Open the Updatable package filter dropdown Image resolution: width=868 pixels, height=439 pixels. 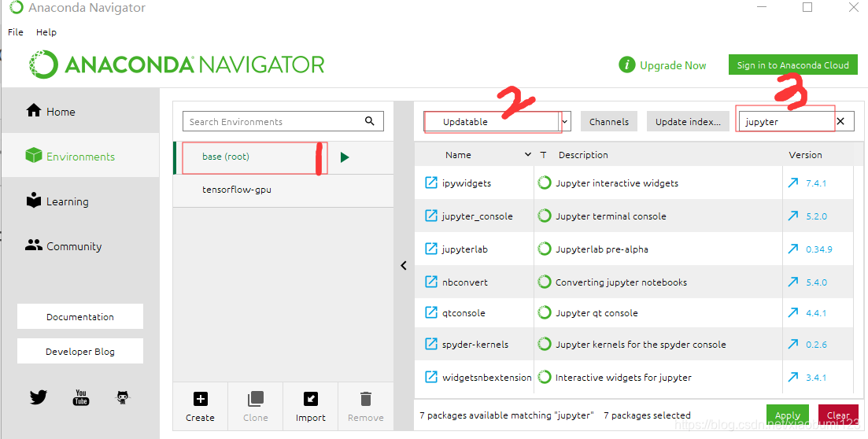click(x=497, y=121)
